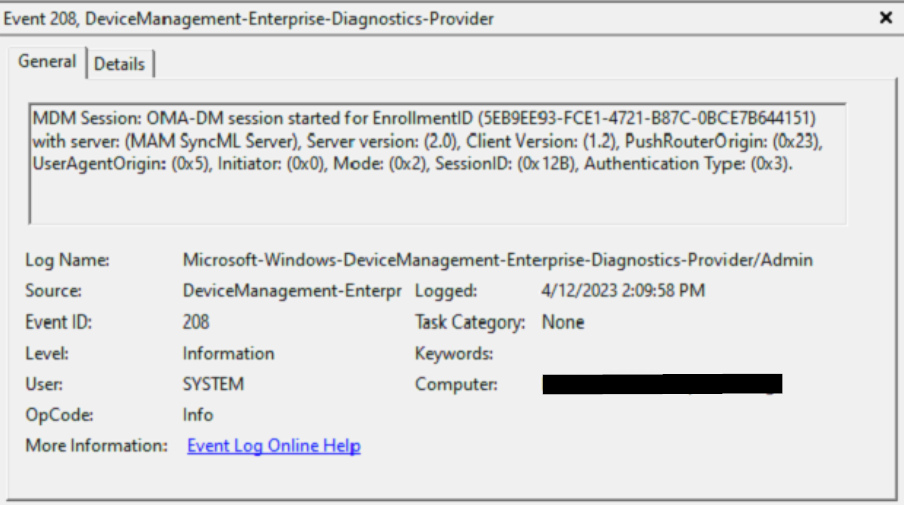The width and height of the screenshot is (904, 505).
Task: Click the Computer label
Action: [456, 384]
